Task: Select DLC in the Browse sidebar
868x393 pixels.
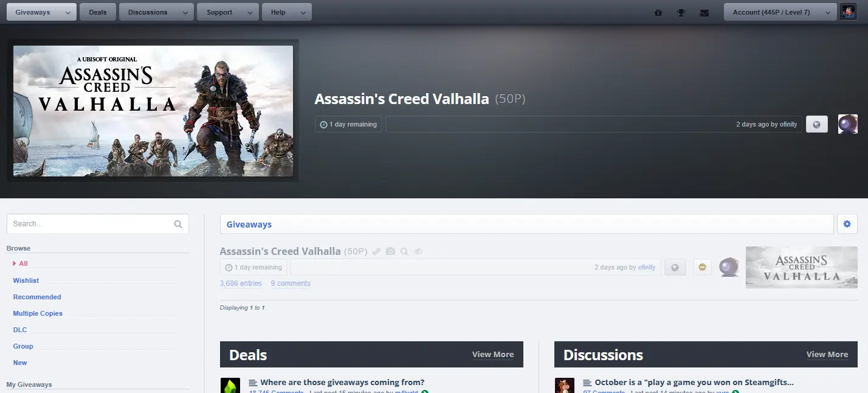Action: click(20, 330)
